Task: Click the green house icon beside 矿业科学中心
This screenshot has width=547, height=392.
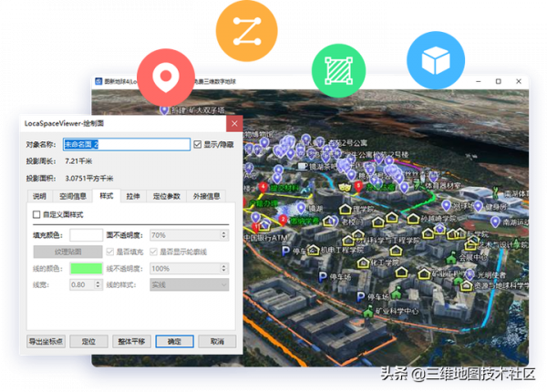Action: tap(368, 311)
